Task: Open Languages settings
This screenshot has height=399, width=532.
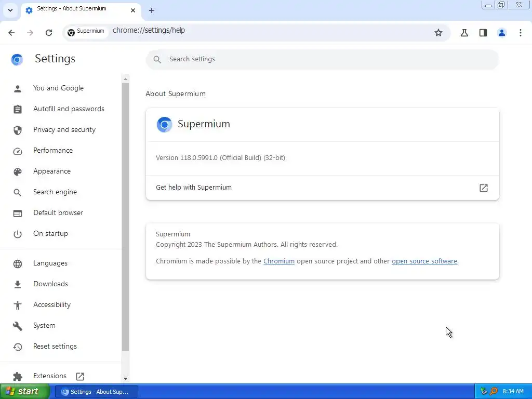Action: [x=50, y=263]
